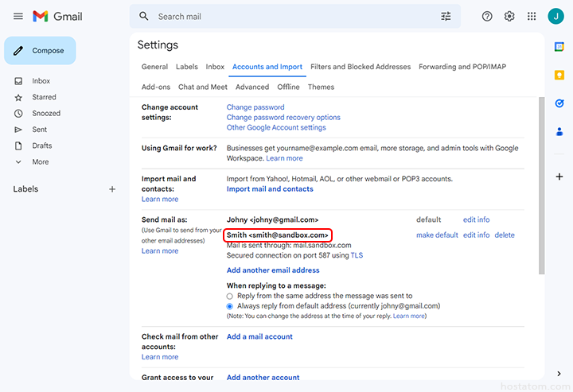Open Google Keep in side panel
Viewport: 573px width, 392px height.
tap(559, 75)
